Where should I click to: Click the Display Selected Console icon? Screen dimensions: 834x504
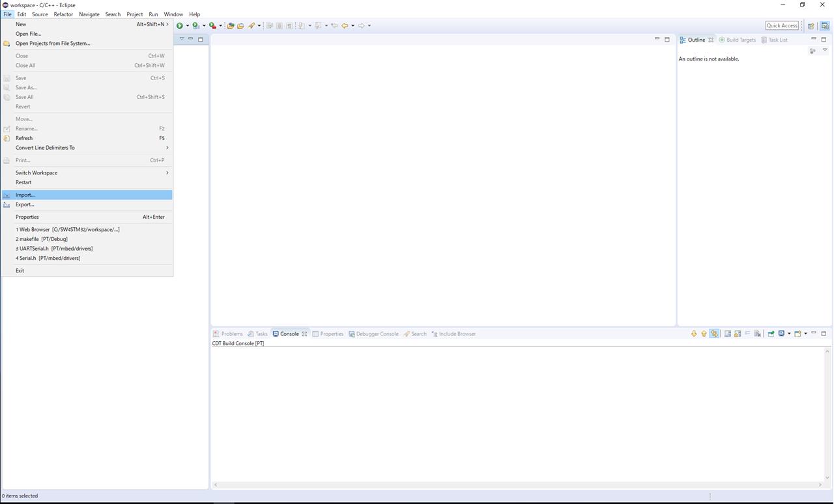(781, 333)
